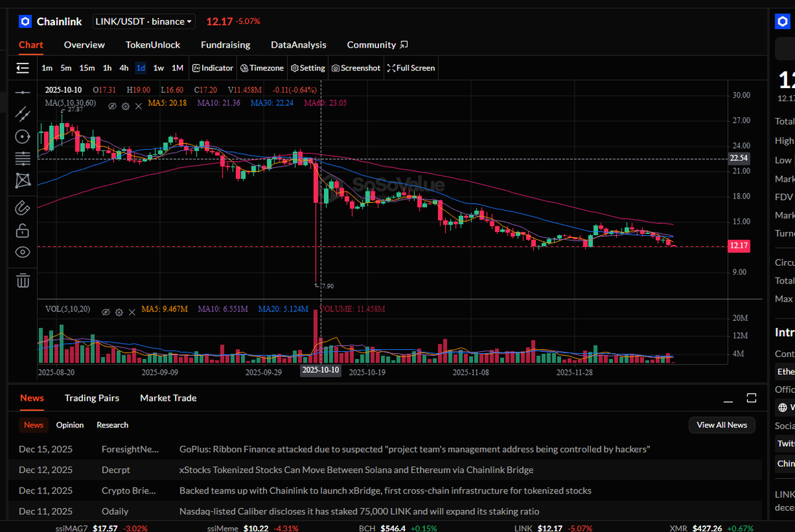Enable the magnet snap tool
This screenshot has width=795, height=532.
pyautogui.click(x=23, y=207)
